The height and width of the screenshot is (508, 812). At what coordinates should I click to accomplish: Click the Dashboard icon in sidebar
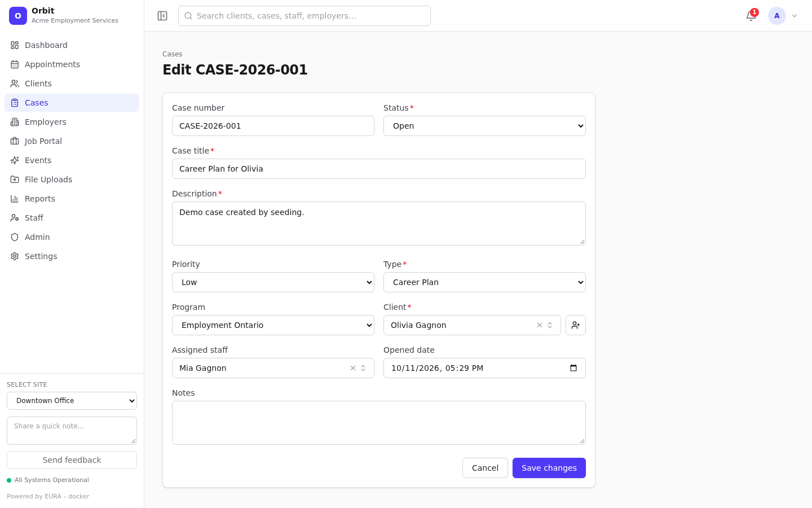tap(15, 45)
